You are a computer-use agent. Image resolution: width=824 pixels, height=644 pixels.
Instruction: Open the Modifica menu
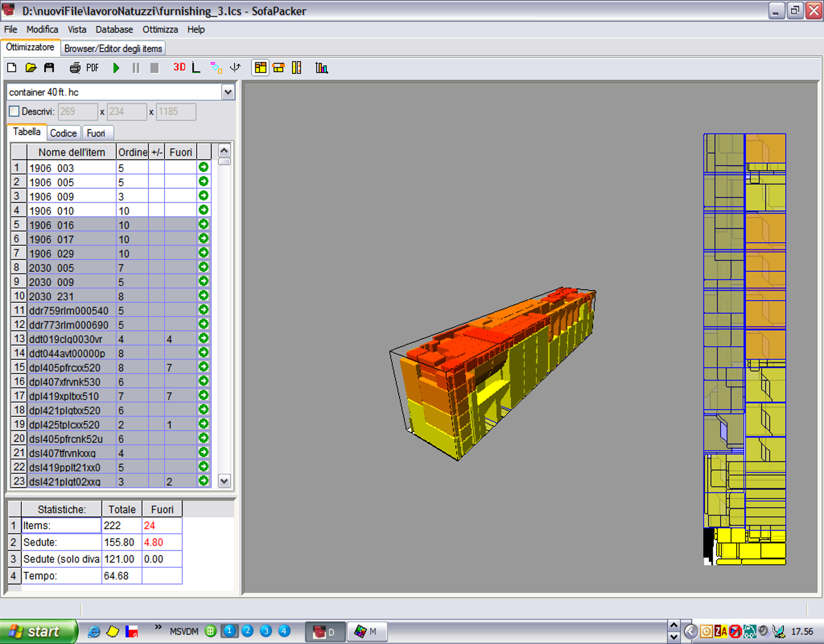[x=42, y=29]
